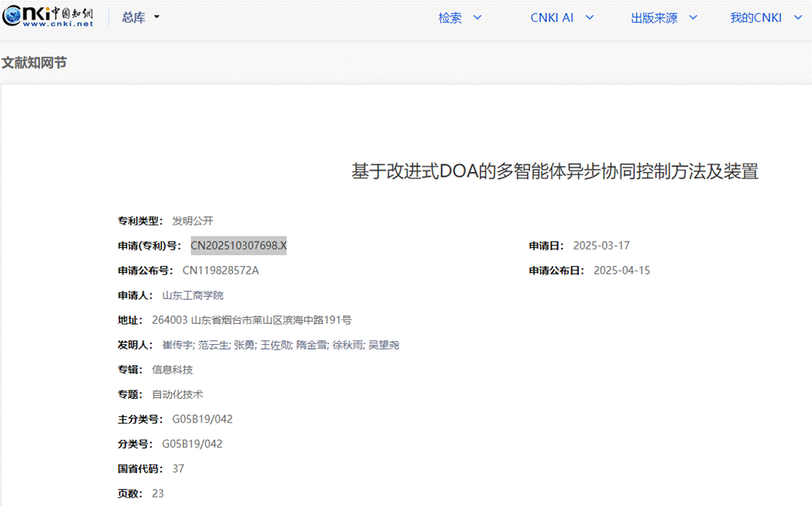Image resolution: width=812 pixels, height=506 pixels.
Task: Open inventor 王佐勋 page
Action: pos(275,345)
